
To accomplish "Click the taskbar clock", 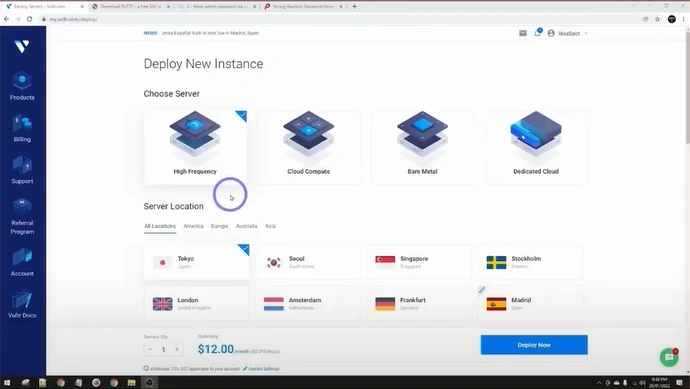I will click(x=659, y=383).
